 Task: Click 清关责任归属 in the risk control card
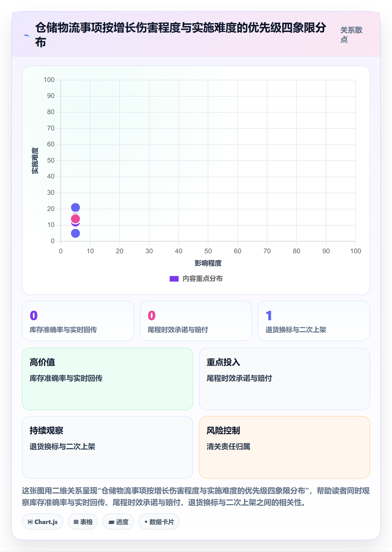228,446
